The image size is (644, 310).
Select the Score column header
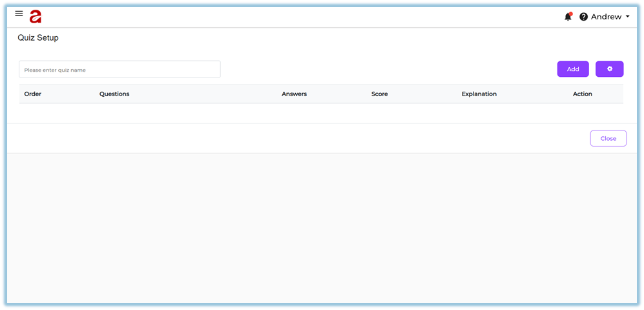tap(379, 94)
